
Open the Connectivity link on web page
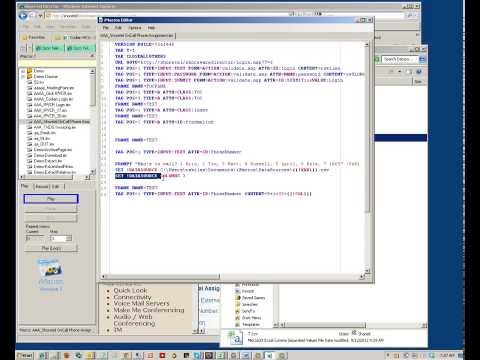tap(132, 297)
